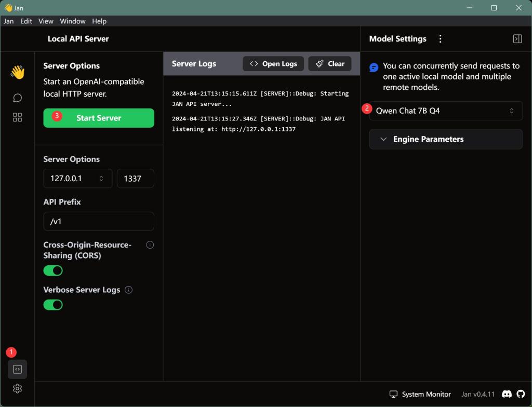Clear the server logs

coord(330,64)
